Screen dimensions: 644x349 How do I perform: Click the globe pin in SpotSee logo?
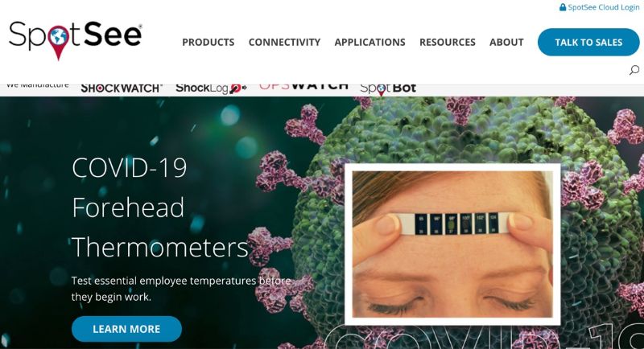click(x=58, y=42)
